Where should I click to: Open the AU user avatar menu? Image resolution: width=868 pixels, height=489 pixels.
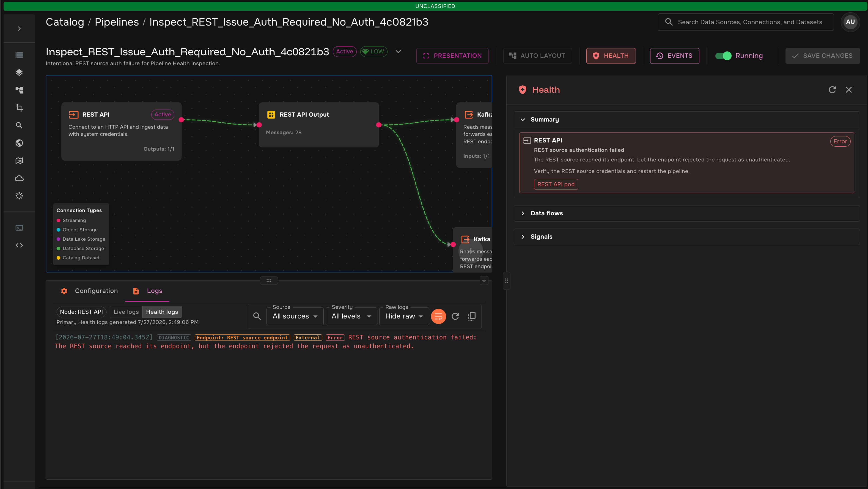(850, 22)
